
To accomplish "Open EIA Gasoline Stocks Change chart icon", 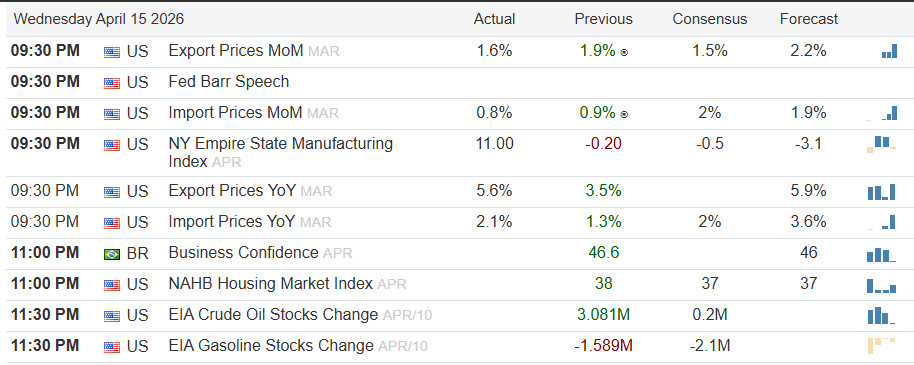I will (x=881, y=346).
